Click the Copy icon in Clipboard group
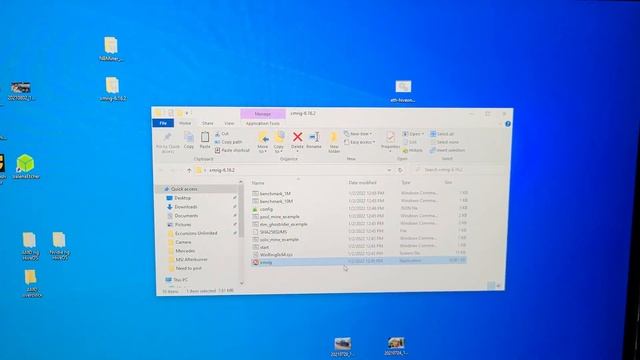The height and width of the screenshot is (360, 640). point(189,140)
